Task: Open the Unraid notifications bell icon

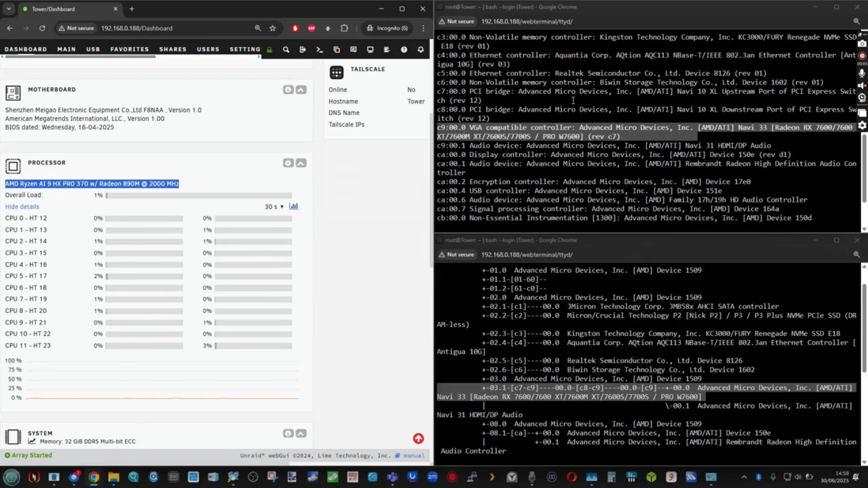Action: pyautogui.click(x=421, y=49)
